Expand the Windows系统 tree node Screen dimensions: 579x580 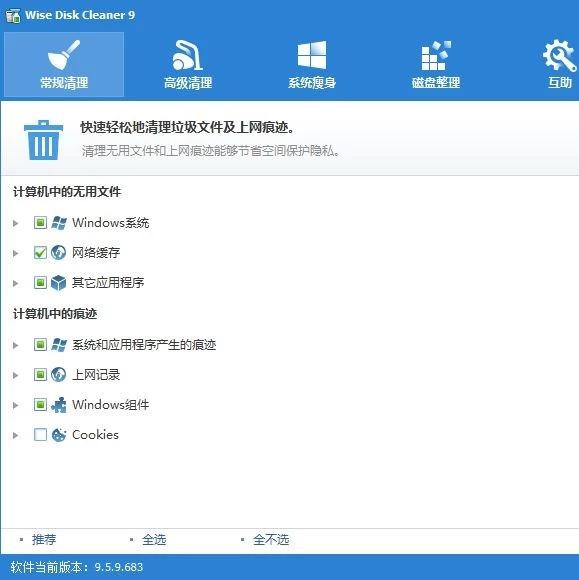(x=16, y=223)
